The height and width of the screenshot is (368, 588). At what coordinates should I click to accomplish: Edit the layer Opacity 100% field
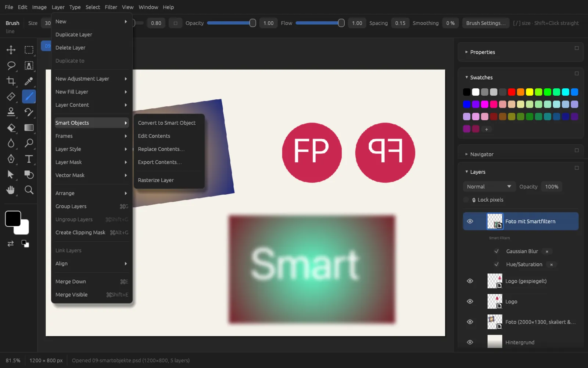[552, 187]
